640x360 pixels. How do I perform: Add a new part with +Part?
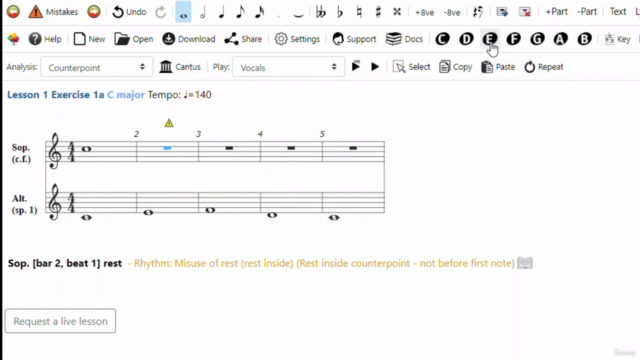556,12
